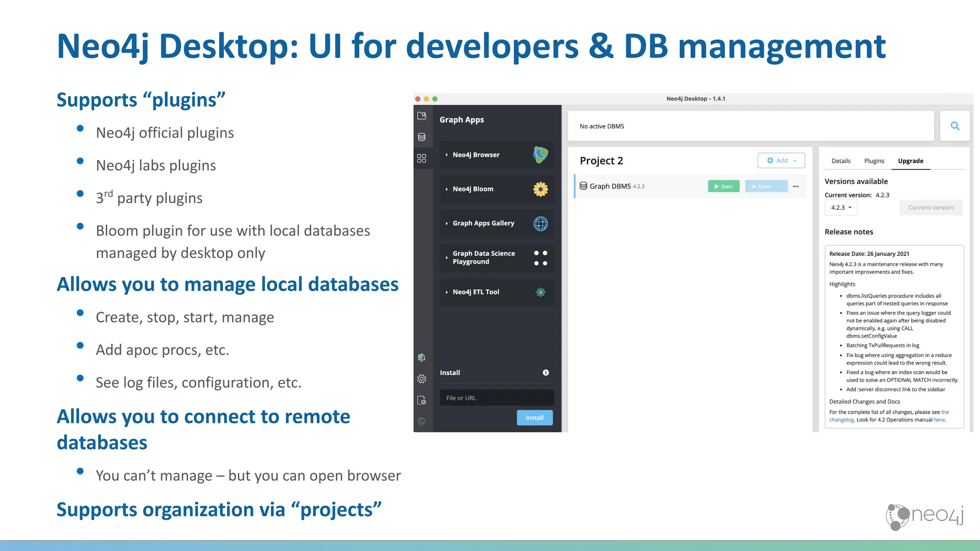The height and width of the screenshot is (551, 980).
Task: Click the Graph Data Science Playground dots icon
Action: tap(541, 258)
